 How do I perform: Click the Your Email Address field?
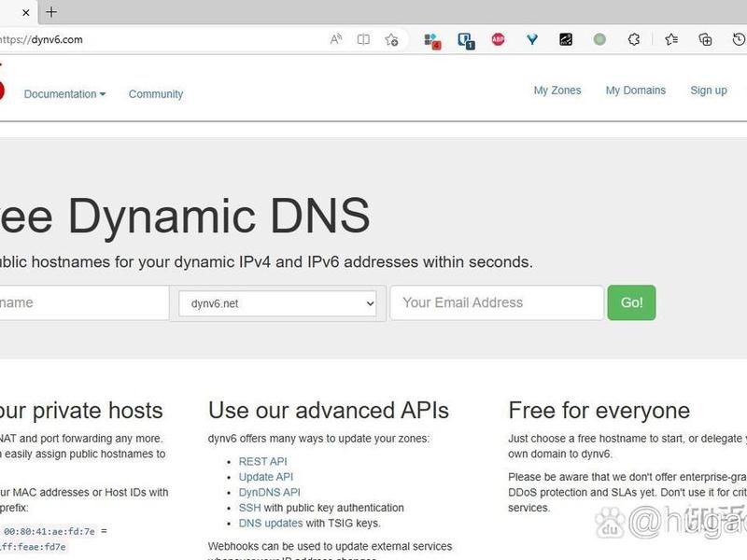coord(497,302)
